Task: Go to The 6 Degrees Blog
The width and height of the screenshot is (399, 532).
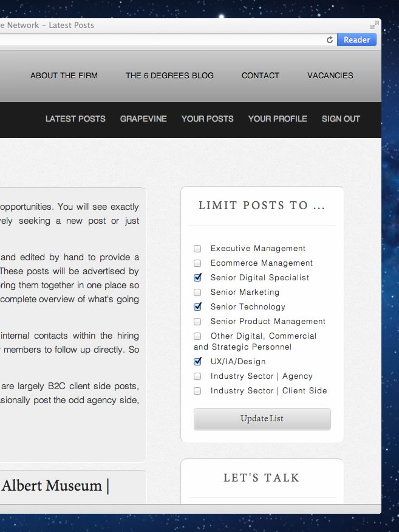Action: [x=169, y=75]
